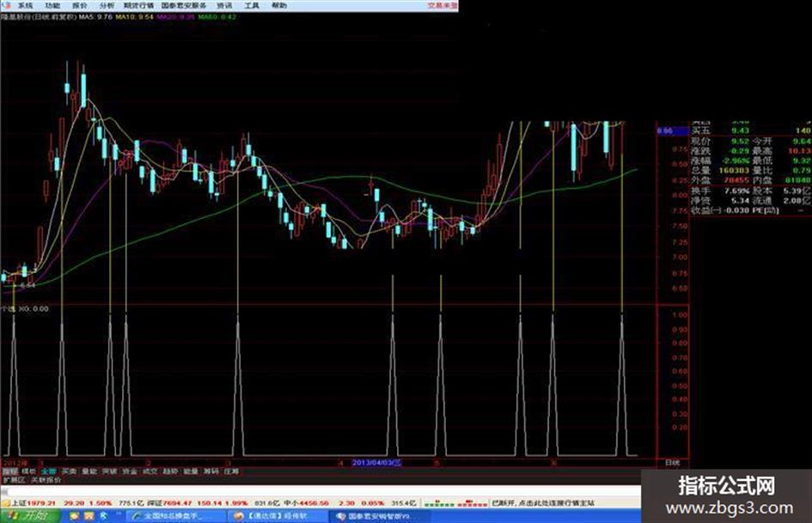The height and width of the screenshot is (523, 812).
Task: Click the 买五 9.43 bid row
Action: (751, 131)
